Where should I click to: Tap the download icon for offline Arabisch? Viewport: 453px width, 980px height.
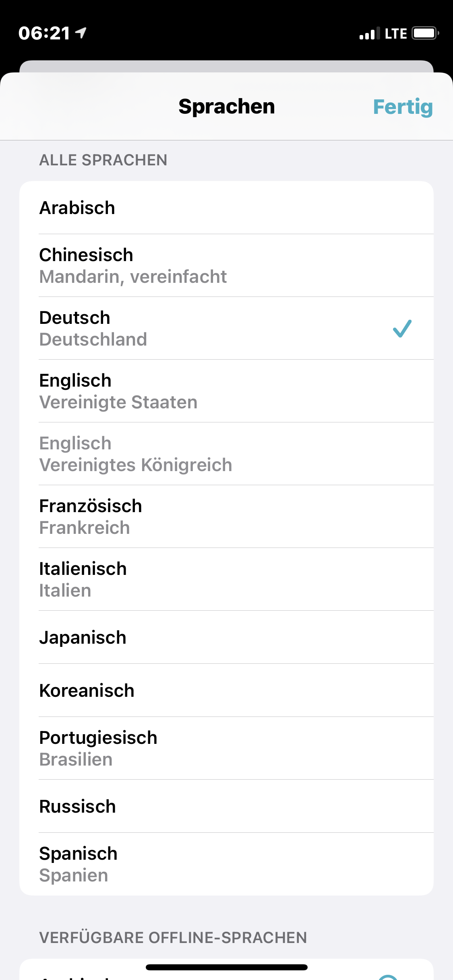pyautogui.click(x=388, y=977)
